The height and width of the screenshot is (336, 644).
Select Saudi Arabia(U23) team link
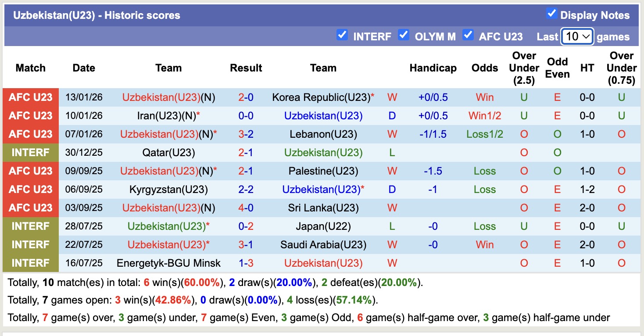click(x=323, y=245)
